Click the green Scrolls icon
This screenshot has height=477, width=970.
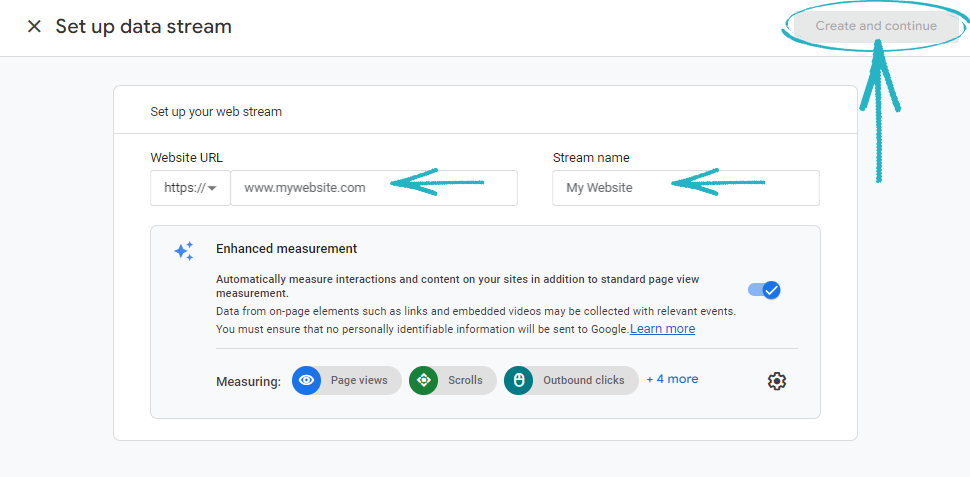coord(423,380)
